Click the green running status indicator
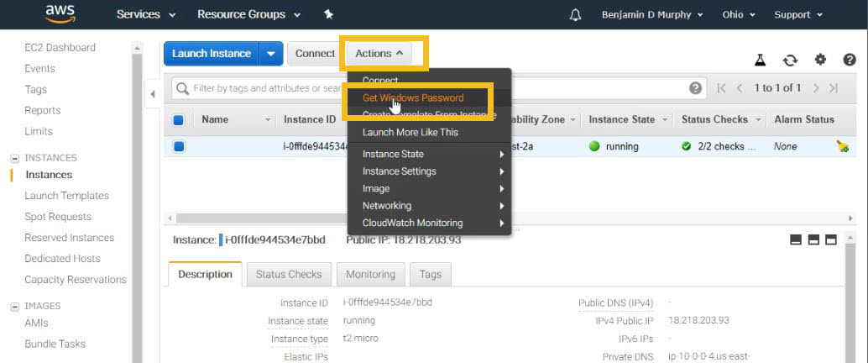 pos(594,146)
